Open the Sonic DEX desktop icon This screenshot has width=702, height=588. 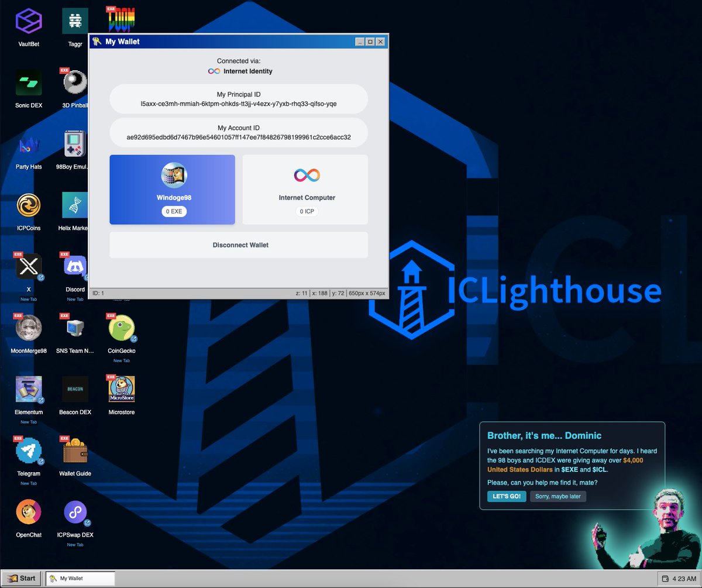tap(29, 83)
